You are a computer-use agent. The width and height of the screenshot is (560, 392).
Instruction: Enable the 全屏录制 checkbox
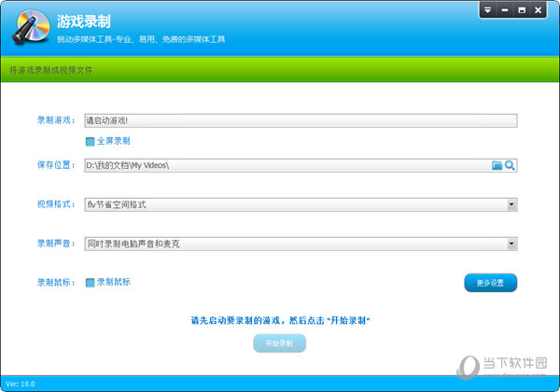[90, 141]
